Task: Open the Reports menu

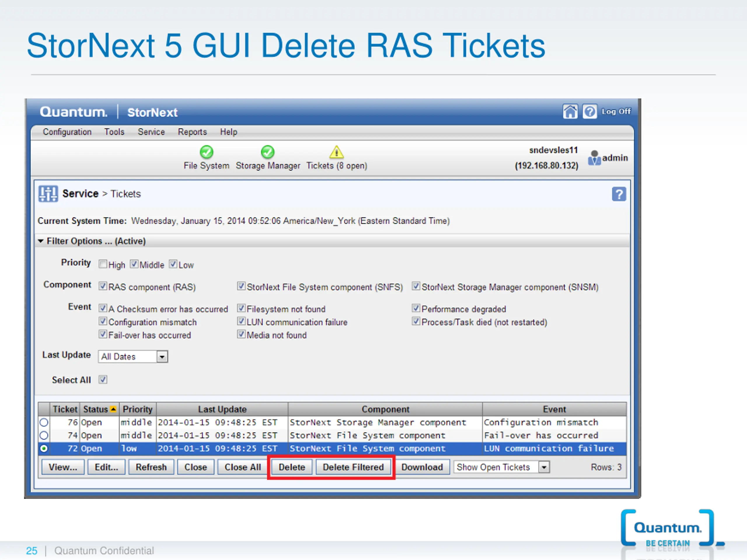Action: tap(192, 132)
